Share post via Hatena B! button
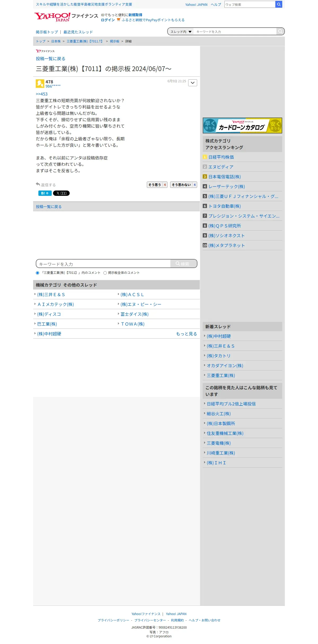 coord(45,193)
